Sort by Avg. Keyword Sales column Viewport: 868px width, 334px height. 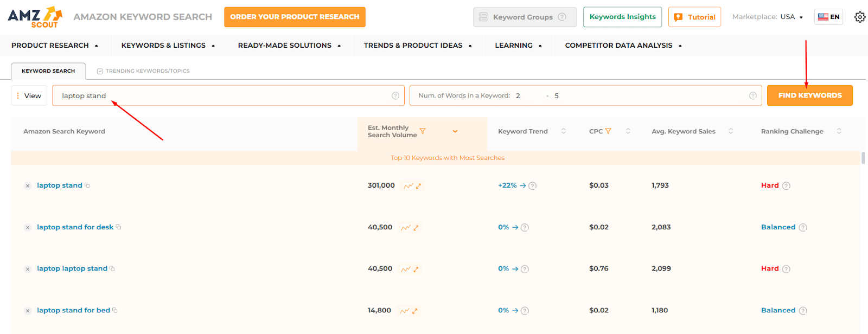(x=731, y=131)
